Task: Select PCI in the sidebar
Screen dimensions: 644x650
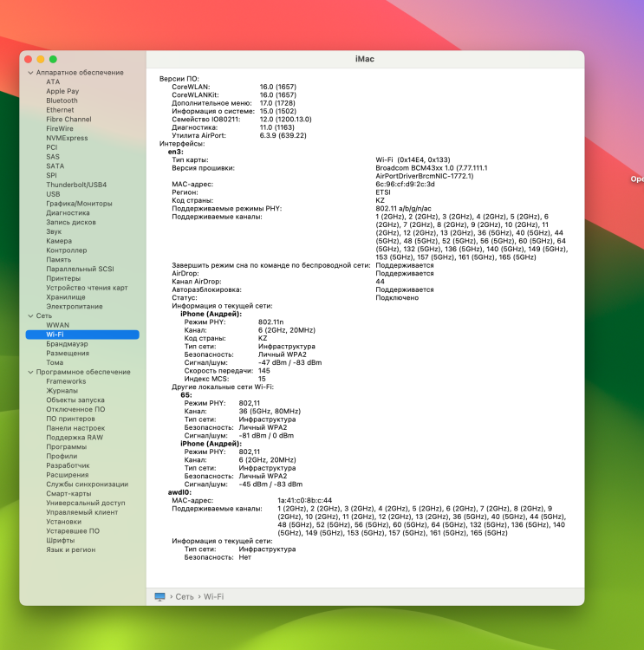Action: point(51,147)
